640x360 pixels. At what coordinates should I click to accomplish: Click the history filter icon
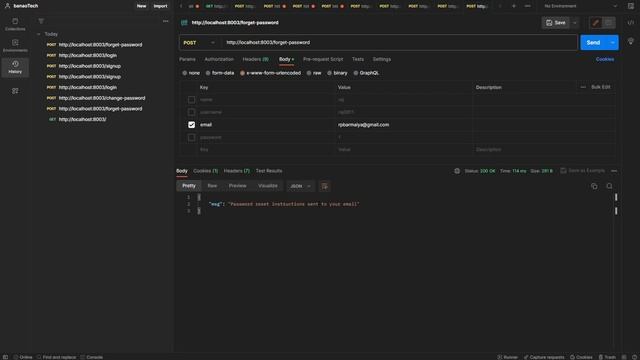[41, 21]
